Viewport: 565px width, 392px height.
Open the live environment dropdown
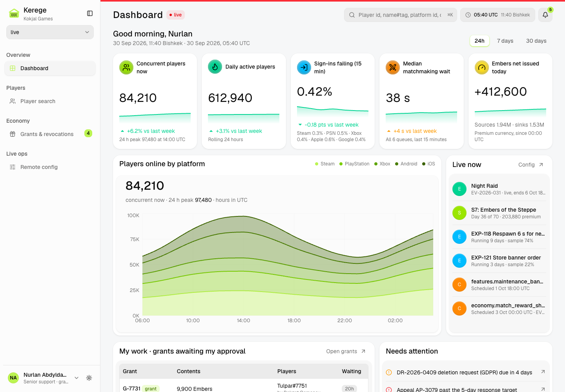click(x=50, y=32)
